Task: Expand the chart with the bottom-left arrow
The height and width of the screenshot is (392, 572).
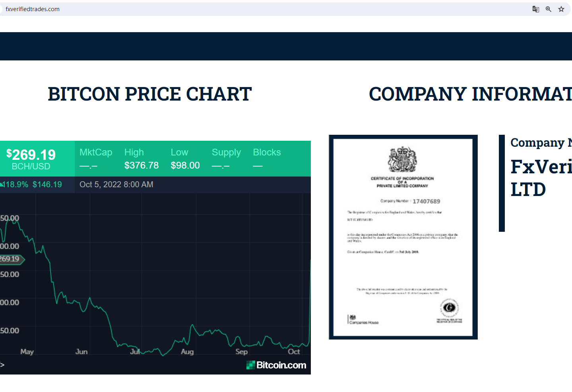Action: point(2,365)
